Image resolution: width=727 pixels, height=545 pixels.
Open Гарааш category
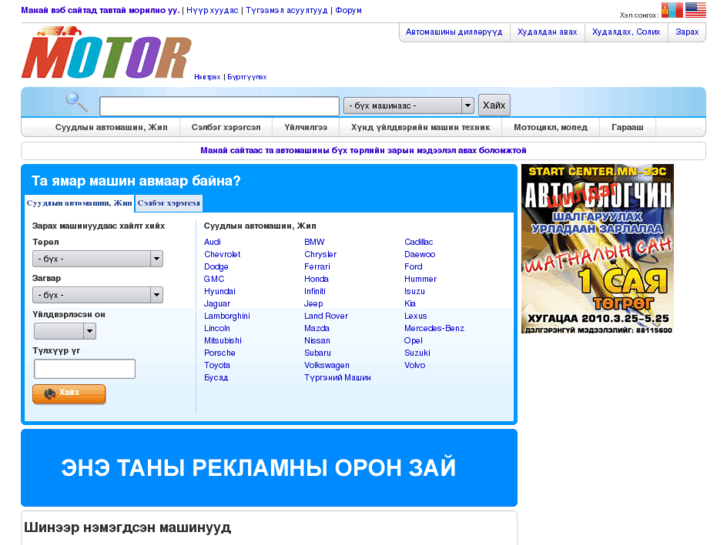[627, 127]
